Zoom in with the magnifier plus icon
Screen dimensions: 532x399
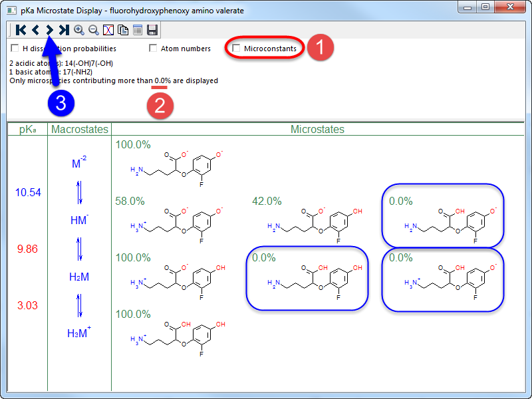(79, 30)
